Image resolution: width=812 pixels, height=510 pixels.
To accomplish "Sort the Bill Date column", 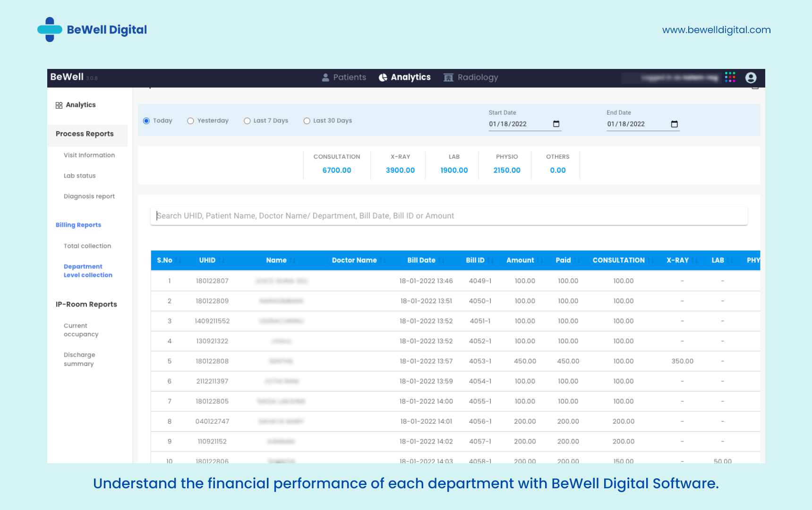I will click(442, 260).
